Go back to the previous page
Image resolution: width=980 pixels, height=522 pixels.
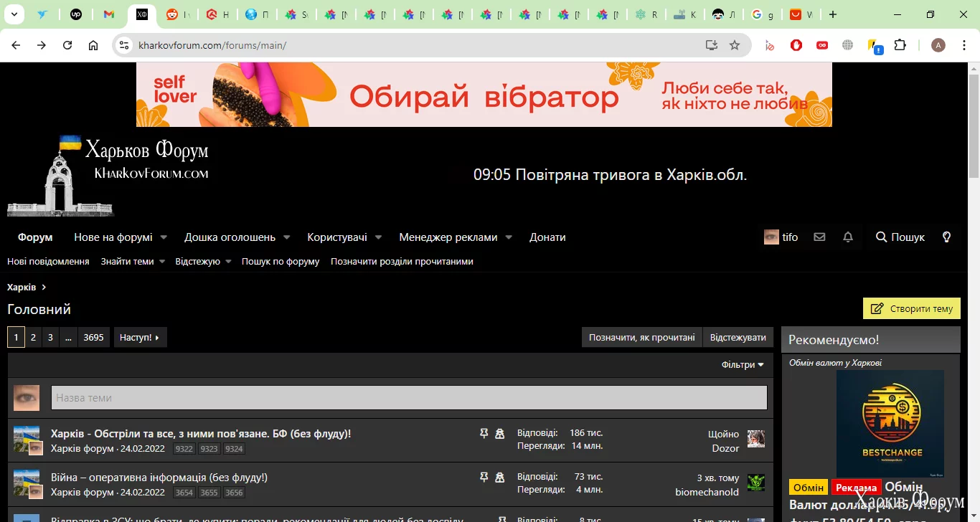[16, 45]
